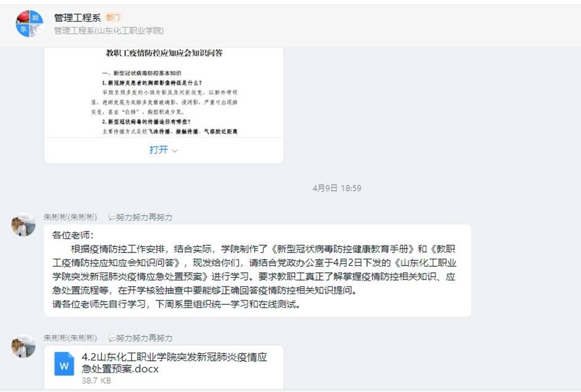The image size is (581, 392).
Task: Select the message bubble starting with 各位老师
Action: 258,270
